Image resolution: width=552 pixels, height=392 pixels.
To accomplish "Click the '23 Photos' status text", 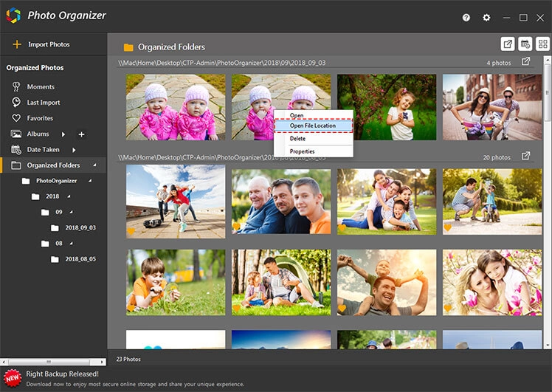I will point(128,360).
